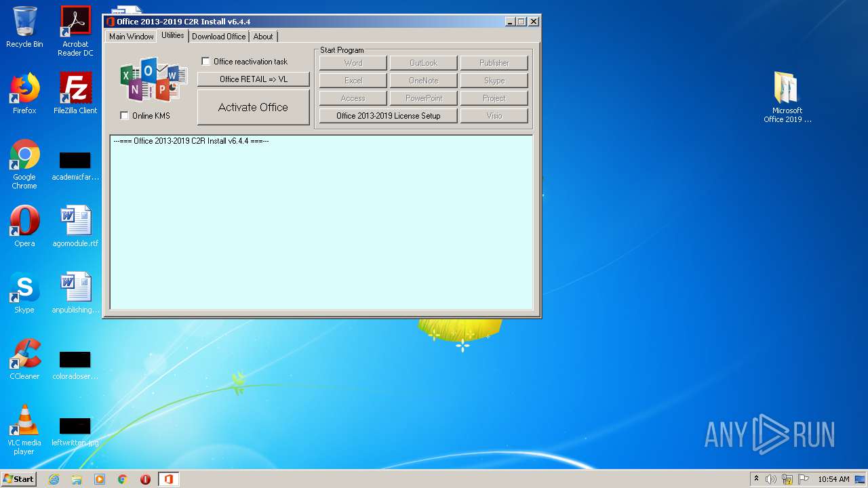Enable Office reactivation task checkbox
Image resolution: width=868 pixels, height=488 pixels.
205,61
